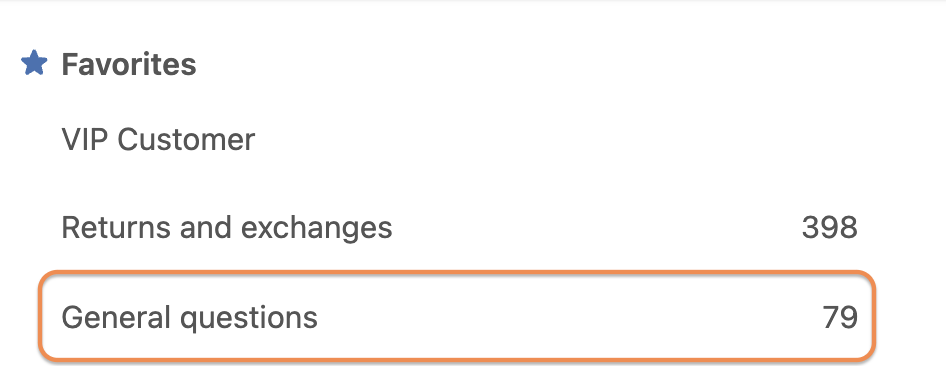Screen dimensions: 946x386
Task: Click the word questions in General row
Action: tap(249, 318)
